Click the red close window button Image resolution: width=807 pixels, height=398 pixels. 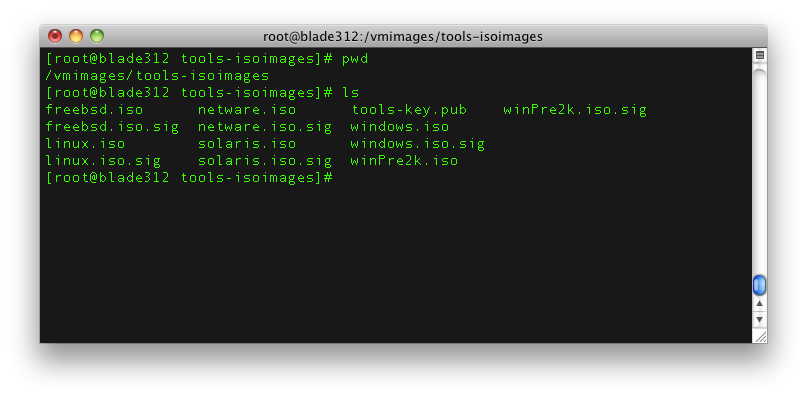click(55, 36)
